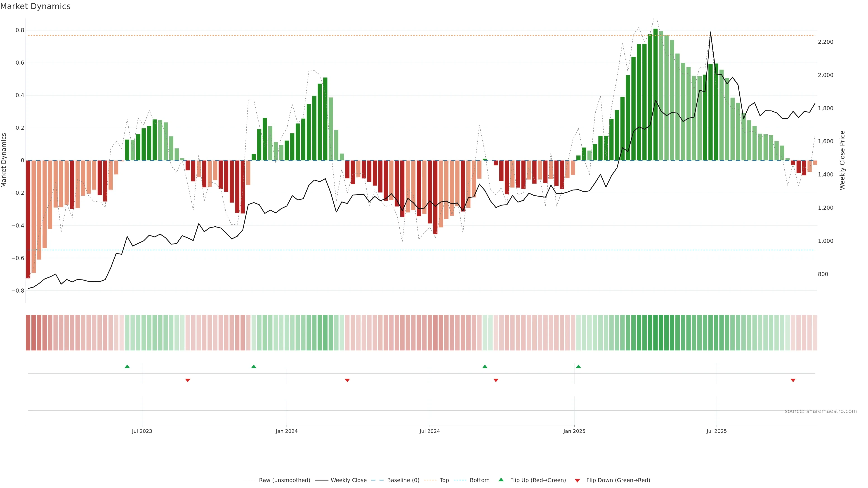Toggle Weekly Close line in legend
The width and height of the screenshot is (868, 488).
coord(348,480)
